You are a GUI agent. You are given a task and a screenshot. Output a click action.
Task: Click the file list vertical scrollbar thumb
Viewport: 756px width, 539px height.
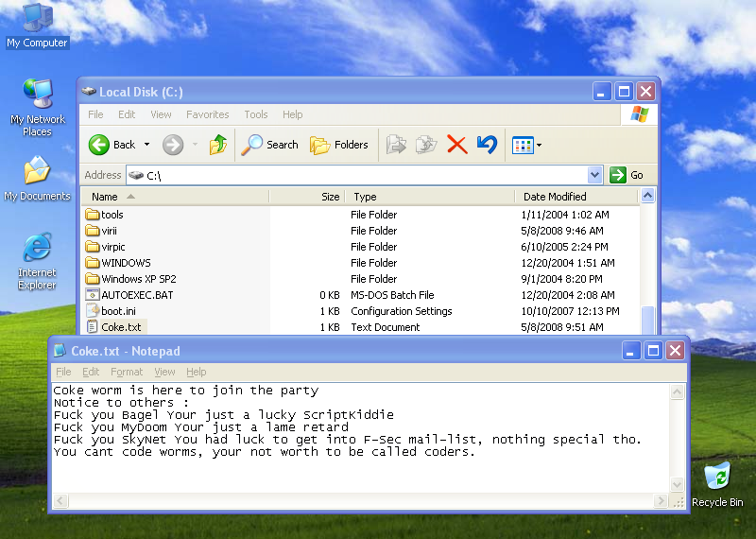[x=647, y=320]
